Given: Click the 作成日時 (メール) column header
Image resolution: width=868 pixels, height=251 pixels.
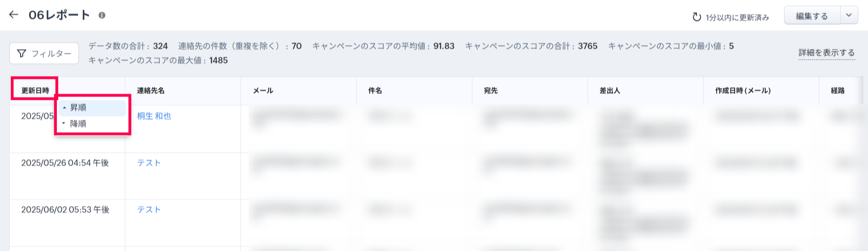Looking at the screenshot, I should tap(743, 90).
